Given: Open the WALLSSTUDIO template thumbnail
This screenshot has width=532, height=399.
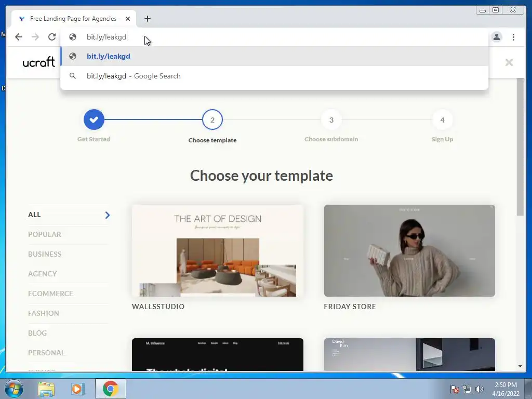Looking at the screenshot, I should 218,250.
